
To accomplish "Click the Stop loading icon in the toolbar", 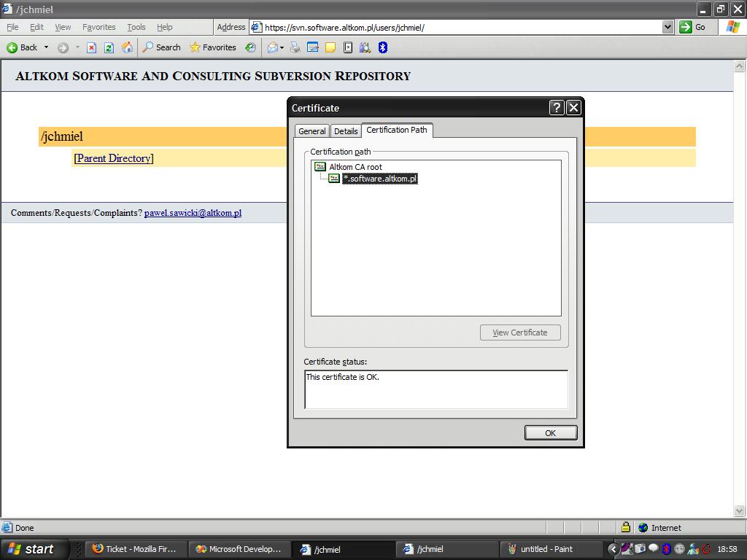I will point(91,47).
